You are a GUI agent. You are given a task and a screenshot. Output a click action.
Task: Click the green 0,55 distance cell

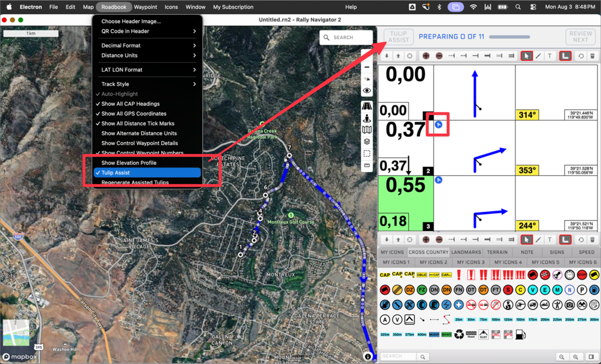[406, 203]
